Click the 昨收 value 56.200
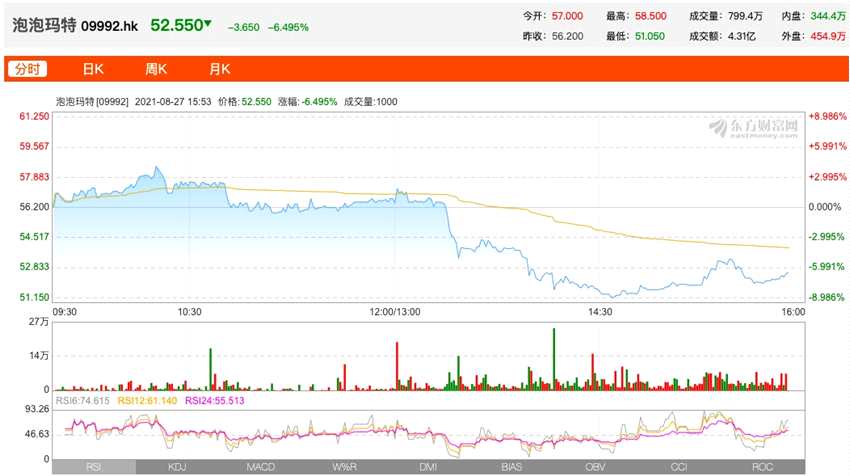Viewport: 850px width, 476px height. (x=568, y=36)
